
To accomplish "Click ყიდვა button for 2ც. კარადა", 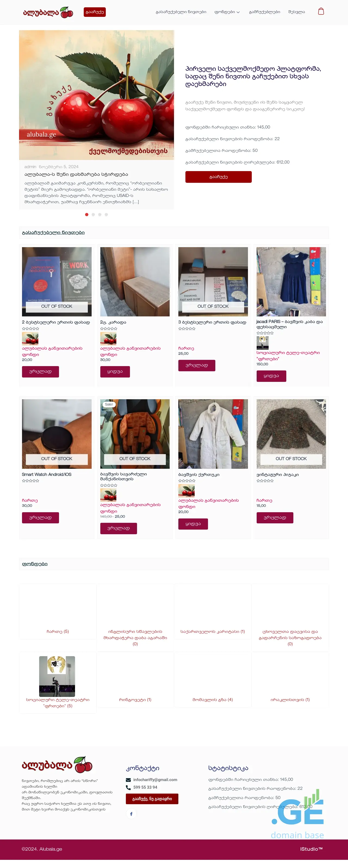I will coord(115,372).
